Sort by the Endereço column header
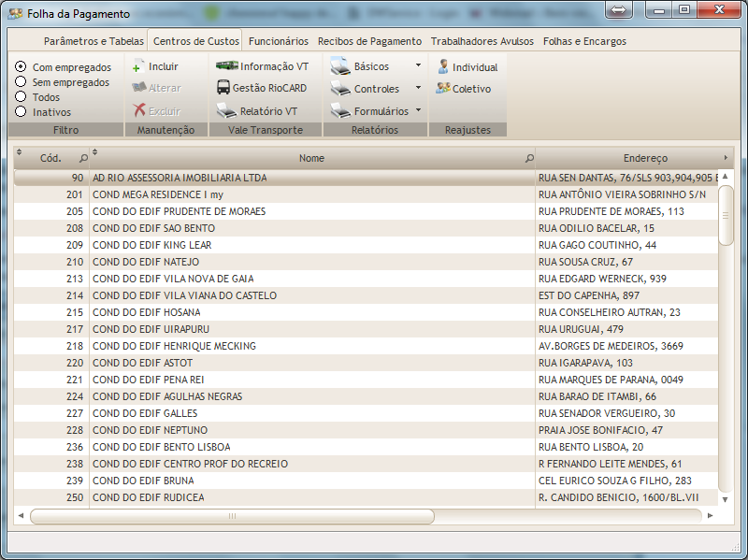748x560 pixels. point(645,158)
